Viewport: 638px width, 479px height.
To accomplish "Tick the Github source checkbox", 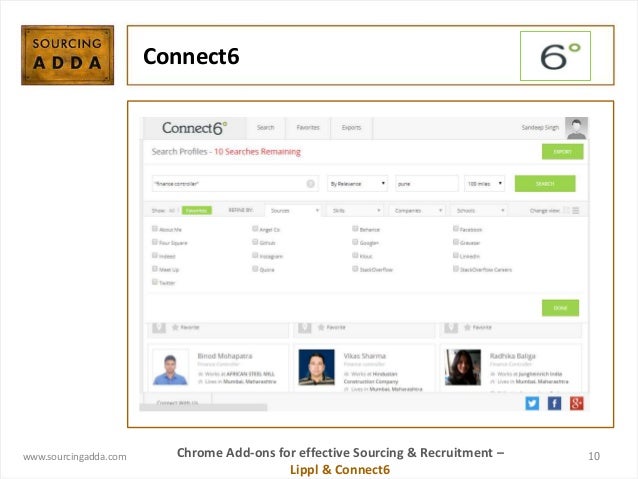I will point(255,242).
